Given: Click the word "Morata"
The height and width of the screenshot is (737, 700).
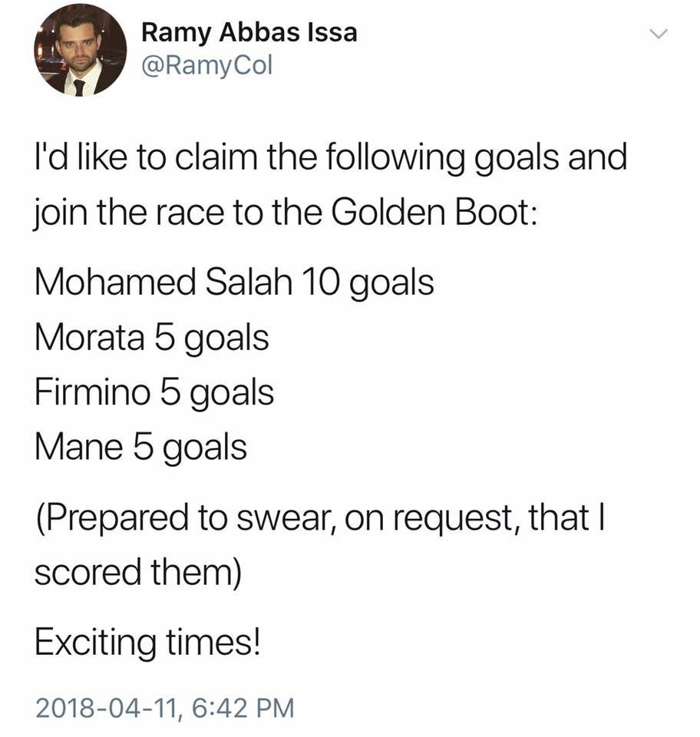Looking at the screenshot, I should (90, 338).
